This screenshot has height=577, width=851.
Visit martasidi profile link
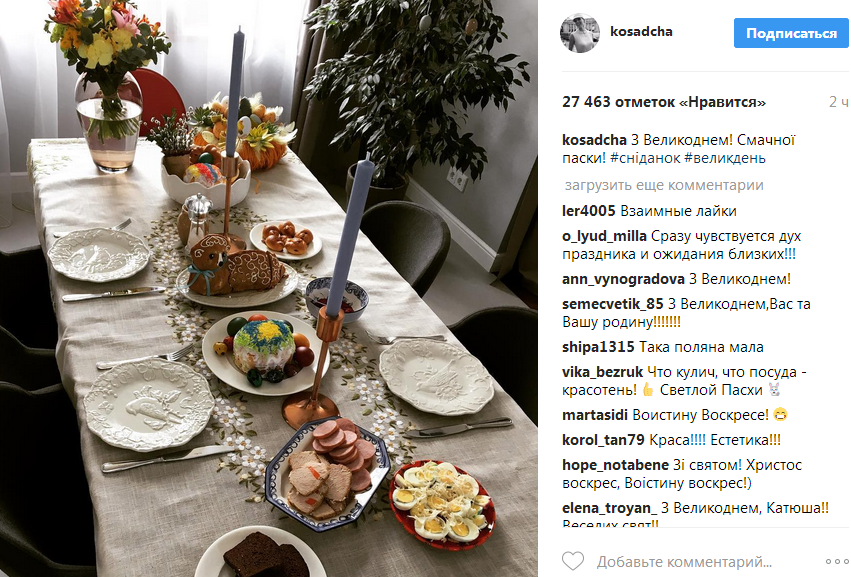pyautogui.click(x=595, y=415)
